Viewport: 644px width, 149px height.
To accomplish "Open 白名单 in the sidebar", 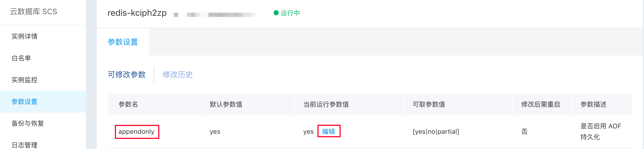I will pyautogui.click(x=21, y=58).
